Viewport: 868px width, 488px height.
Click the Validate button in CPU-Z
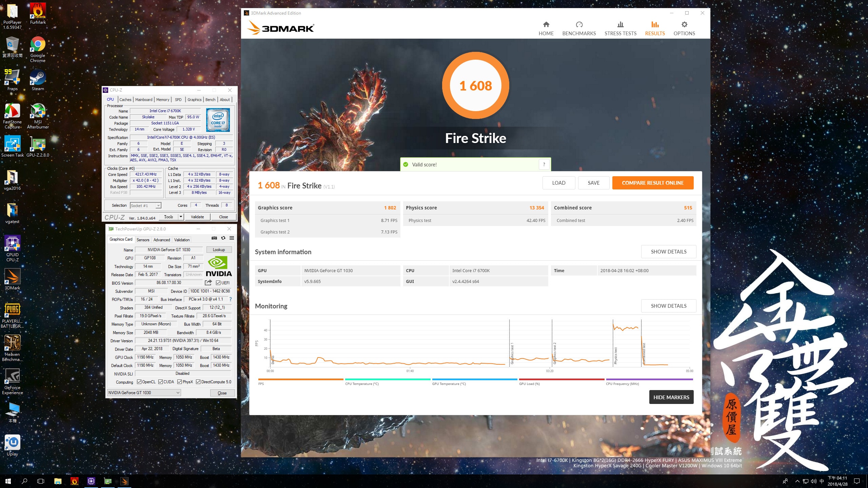coord(197,217)
